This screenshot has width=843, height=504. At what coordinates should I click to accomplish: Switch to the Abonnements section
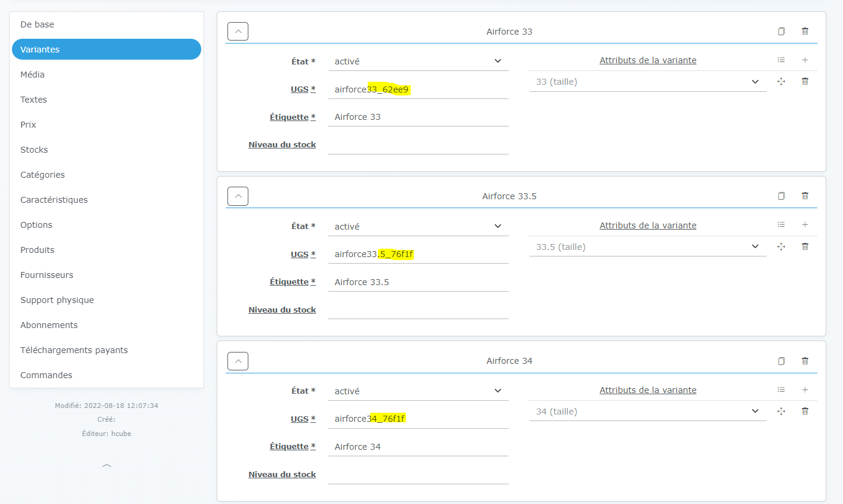click(x=106, y=325)
